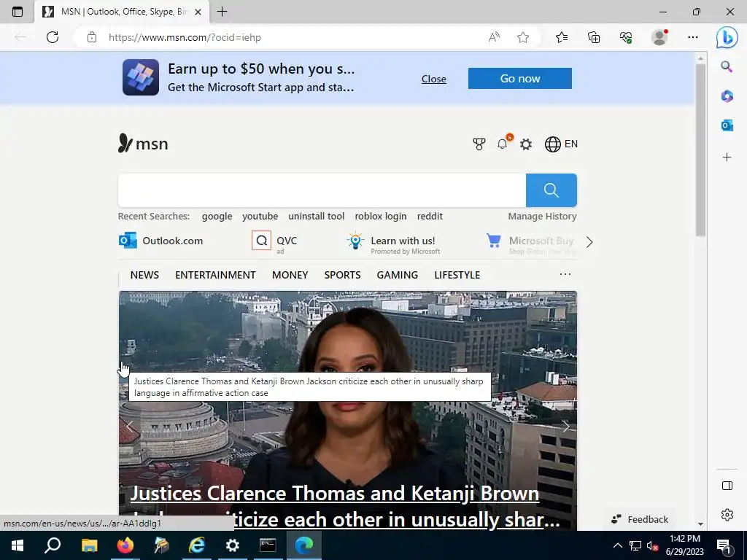Viewport: 747px width, 560px height.
Task: Change language with the EN globe
Action: point(561,144)
